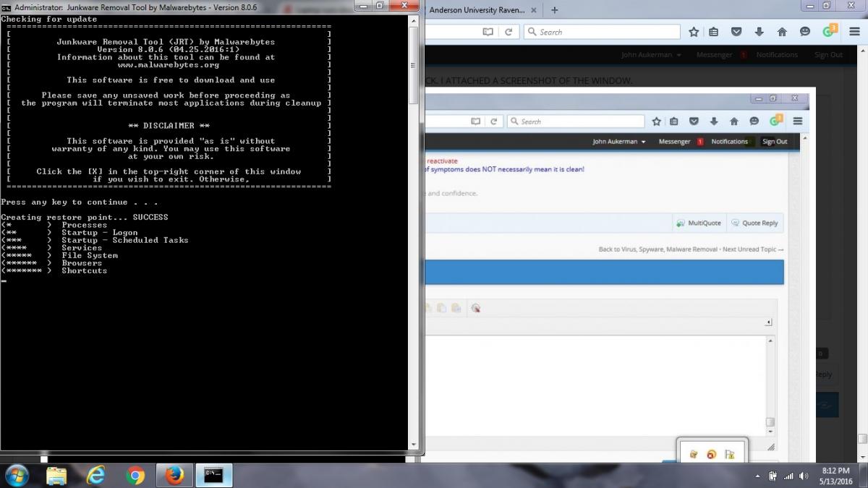Save to Pocket from the main Firefox toolbar

(x=736, y=32)
